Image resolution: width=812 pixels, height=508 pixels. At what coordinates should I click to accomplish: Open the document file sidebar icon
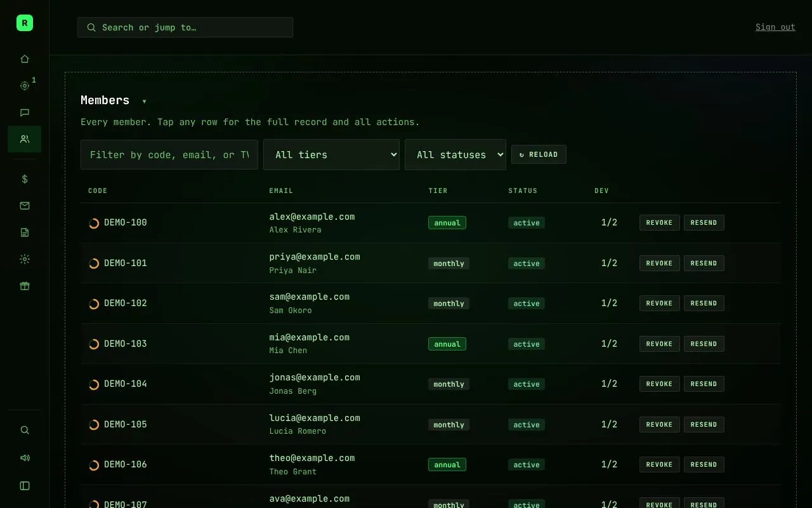(x=25, y=232)
